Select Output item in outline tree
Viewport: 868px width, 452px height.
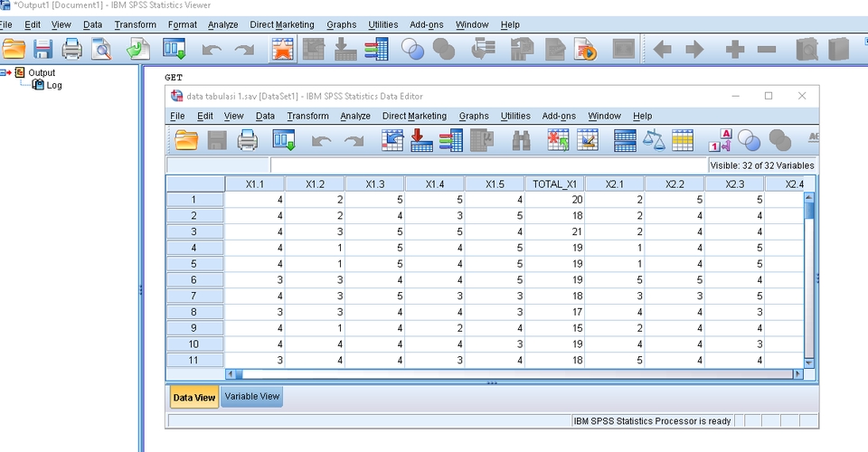point(42,72)
